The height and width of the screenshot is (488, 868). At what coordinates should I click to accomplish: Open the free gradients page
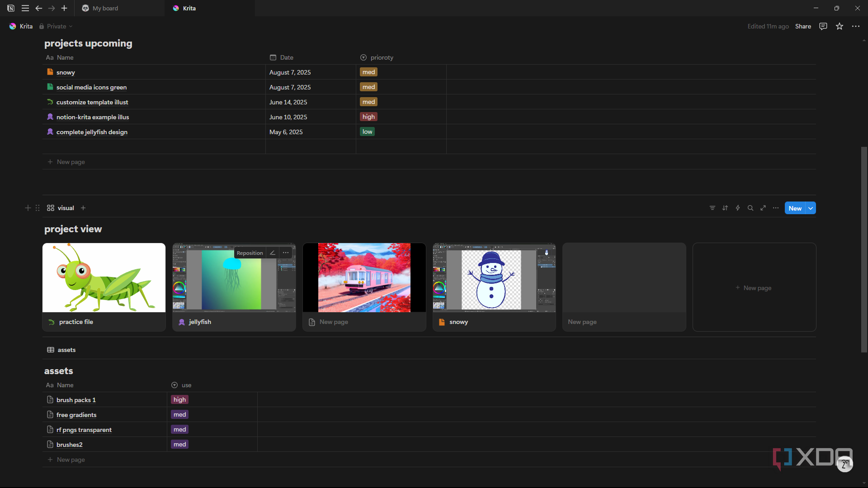[76, 415]
